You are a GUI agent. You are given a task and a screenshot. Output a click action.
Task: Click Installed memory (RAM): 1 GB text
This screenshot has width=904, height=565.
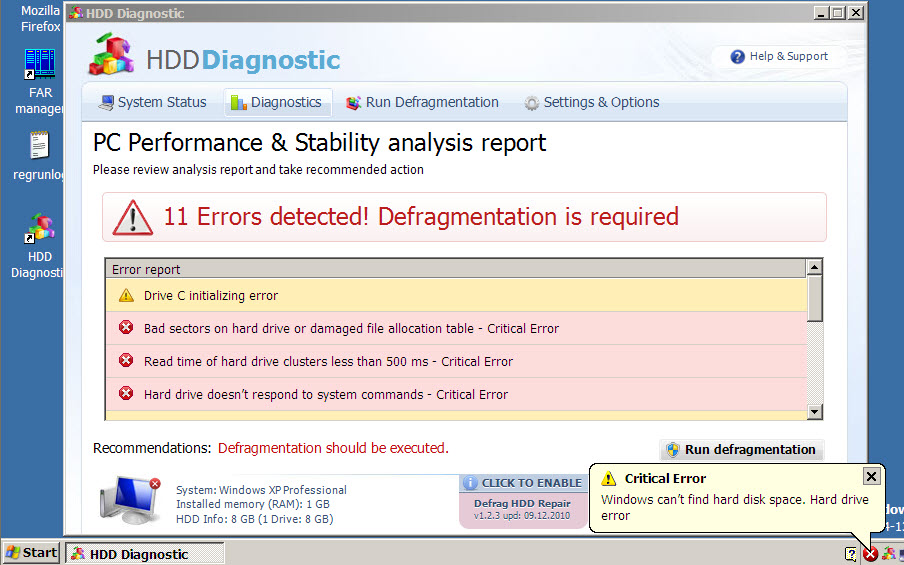(x=253, y=504)
